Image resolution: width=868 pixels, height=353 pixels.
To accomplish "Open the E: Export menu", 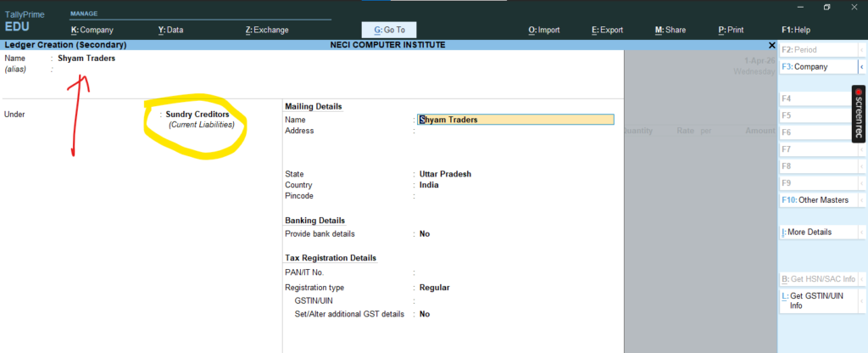I will point(607,30).
